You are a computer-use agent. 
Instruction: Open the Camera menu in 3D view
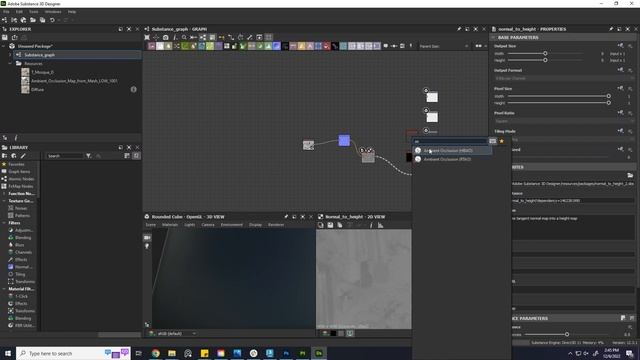click(x=208, y=225)
